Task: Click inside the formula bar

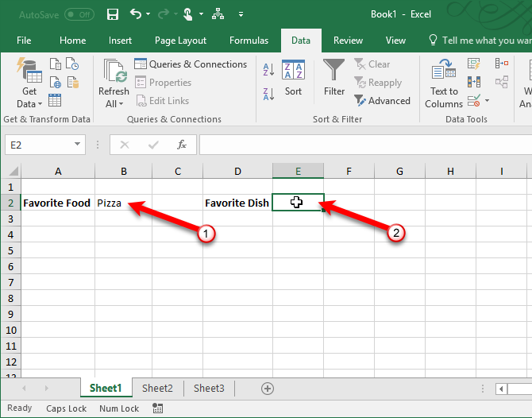Action: (x=366, y=145)
